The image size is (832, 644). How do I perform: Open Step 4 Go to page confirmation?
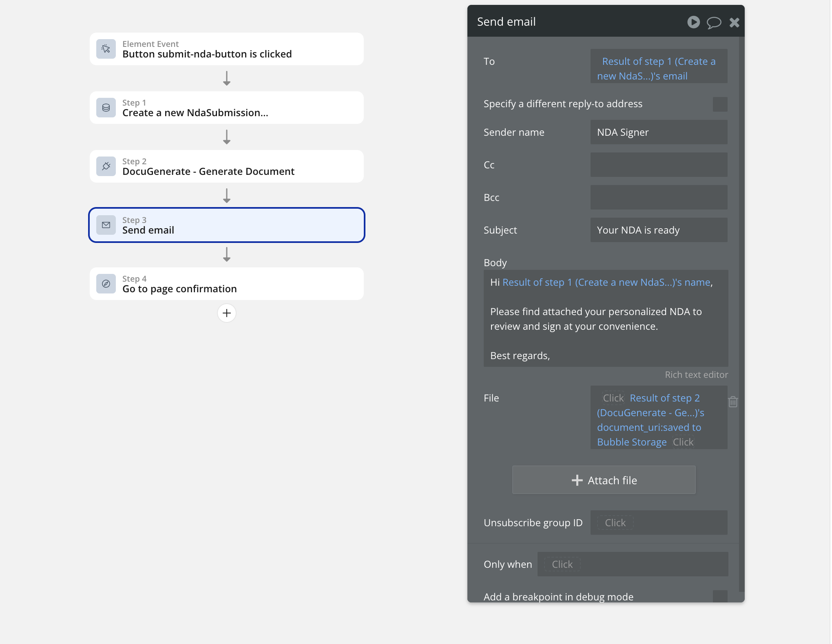pyautogui.click(x=227, y=284)
